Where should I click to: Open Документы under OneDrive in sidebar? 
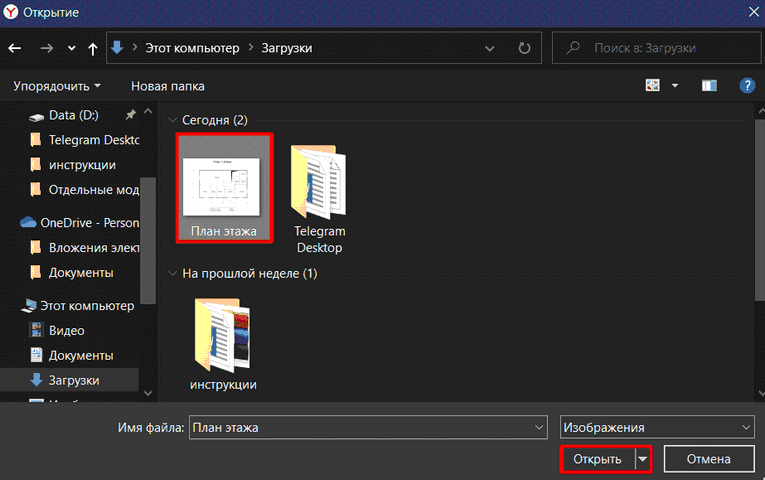coord(71,273)
